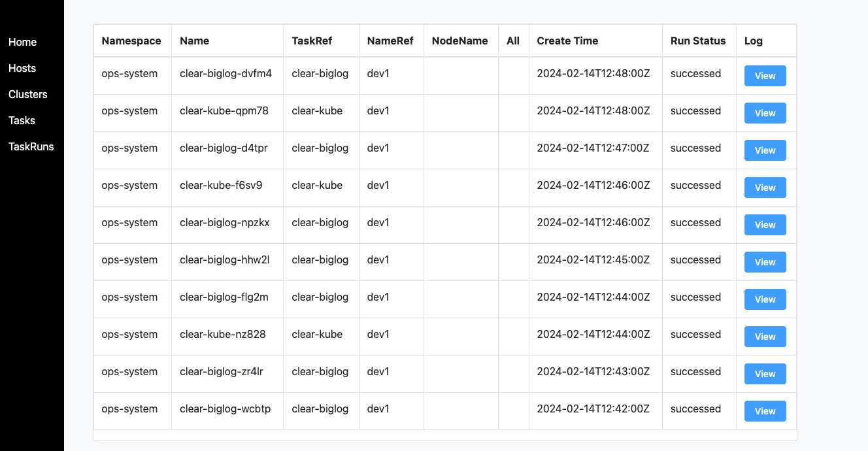The height and width of the screenshot is (451, 868).
Task: View log for clear-biglog-npzkx
Action: coord(765,225)
